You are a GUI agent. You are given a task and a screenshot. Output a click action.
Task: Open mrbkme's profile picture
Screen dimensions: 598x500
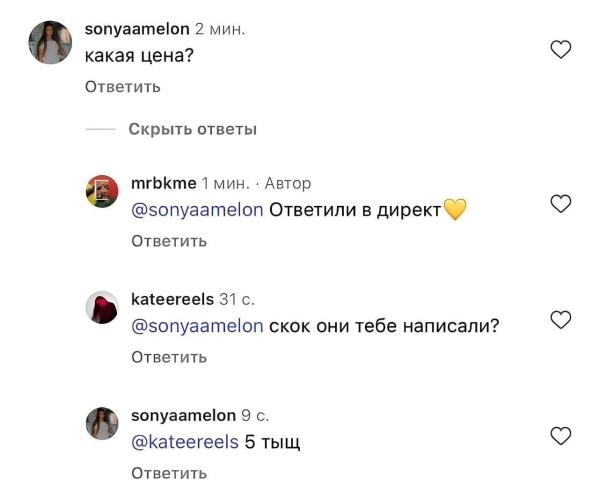(102, 191)
